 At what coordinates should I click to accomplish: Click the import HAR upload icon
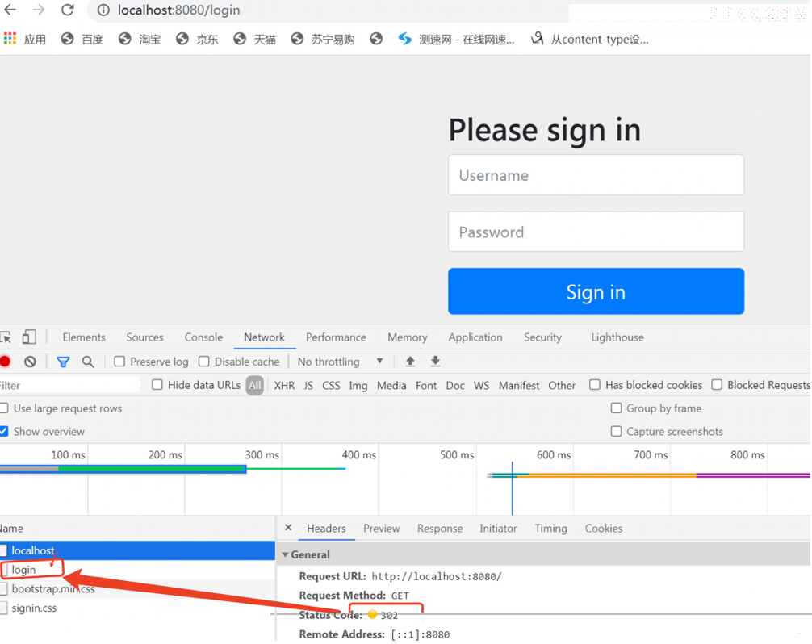pyautogui.click(x=410, y=362)
